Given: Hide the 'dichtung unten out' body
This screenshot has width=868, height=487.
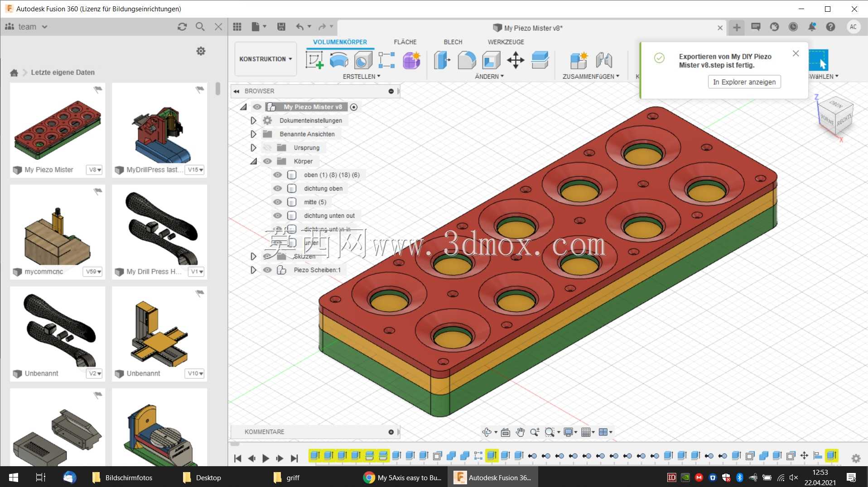Looking at the screenshot, I should coord(278,215).
